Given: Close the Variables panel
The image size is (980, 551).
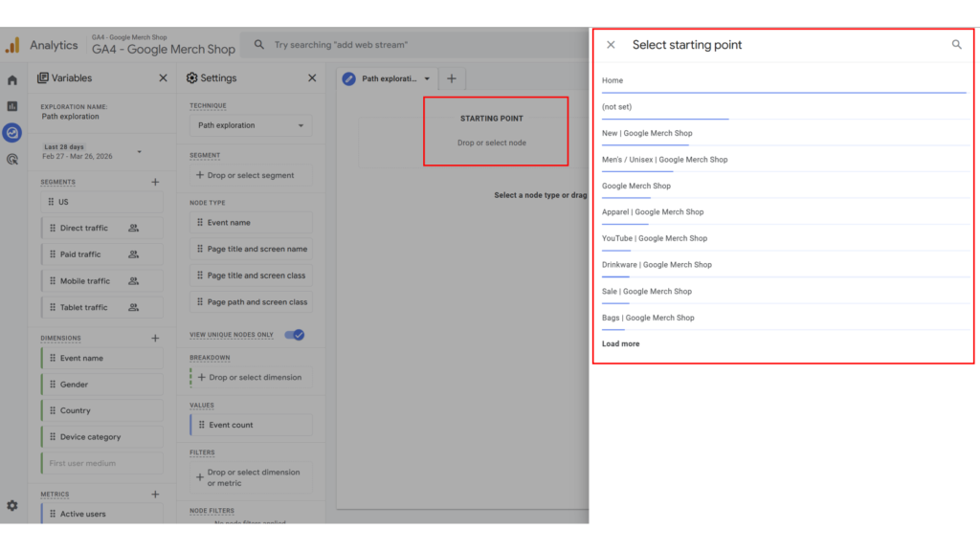Looking at the screenshot, I should 163,78.
